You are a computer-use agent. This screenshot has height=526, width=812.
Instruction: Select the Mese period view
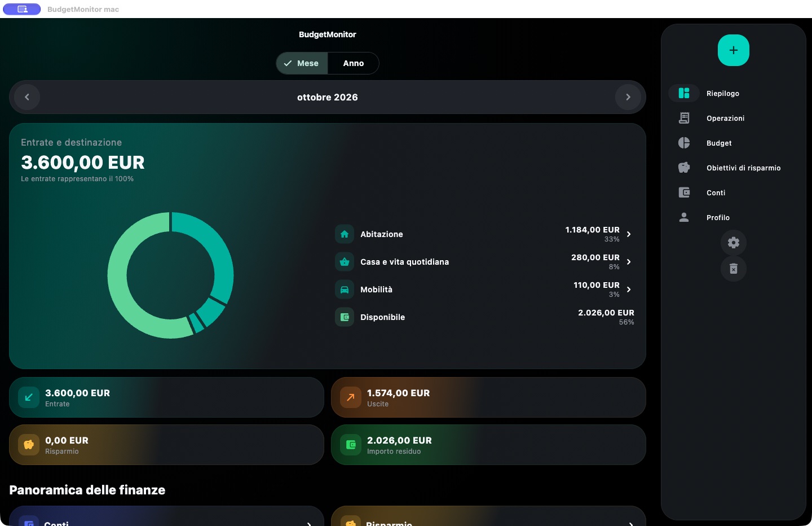point(302,63)
